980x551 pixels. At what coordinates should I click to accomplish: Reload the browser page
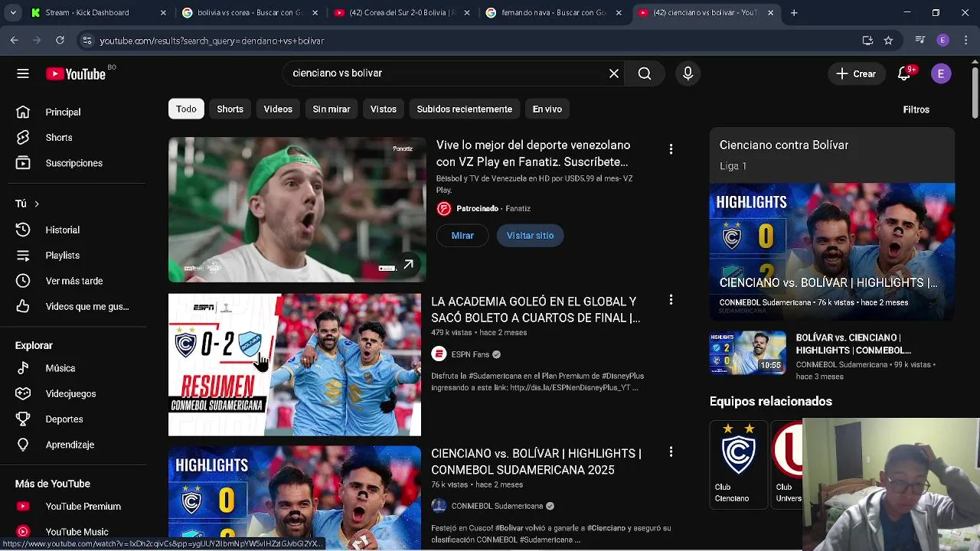click(60, 41)
